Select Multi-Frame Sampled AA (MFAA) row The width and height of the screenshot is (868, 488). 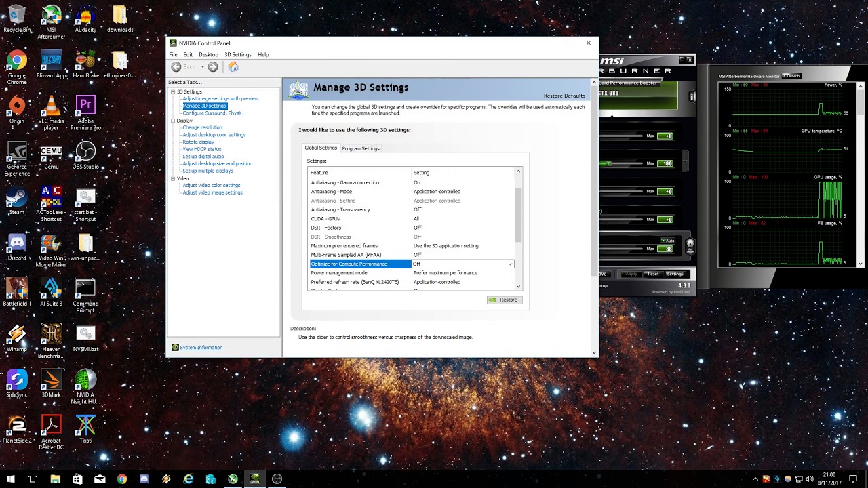[412, 255]
